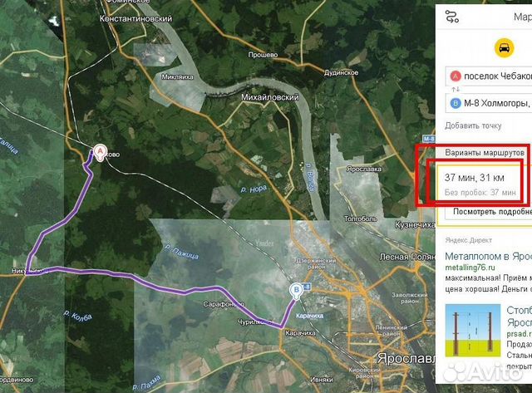The height and width of the screenshot is (393, 532).
Task: Open the 'Металлолом в Ярославле' ad link
Action: point(488,257)
